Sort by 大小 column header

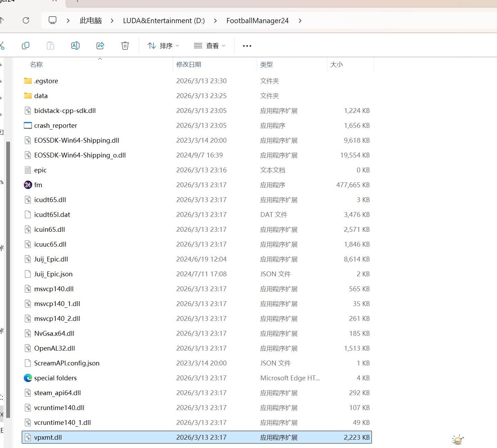click(336, 65)
